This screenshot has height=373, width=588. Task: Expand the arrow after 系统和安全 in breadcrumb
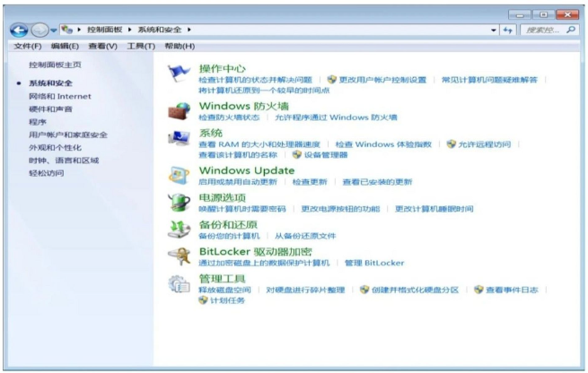(189, 30)
